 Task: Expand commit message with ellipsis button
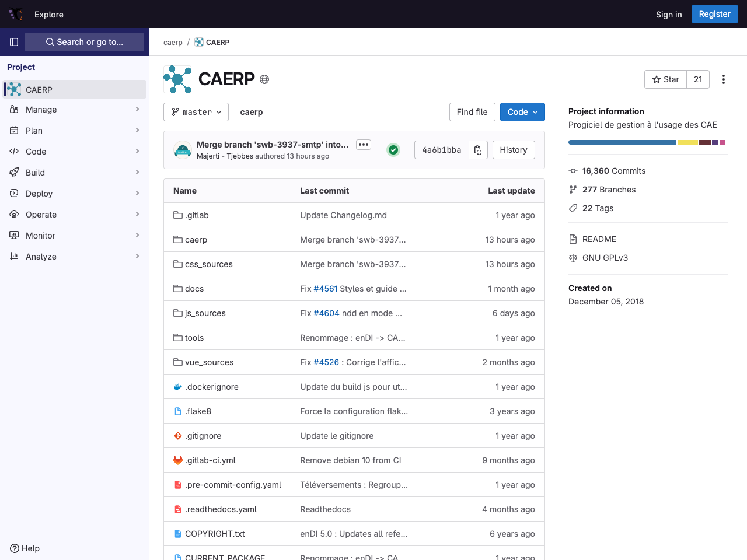(364, 145)
